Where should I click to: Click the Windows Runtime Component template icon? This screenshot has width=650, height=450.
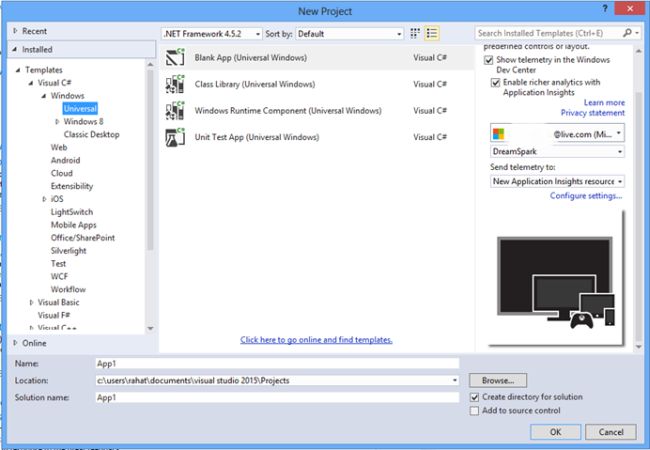pyautogui.click(x=175, y=110)
